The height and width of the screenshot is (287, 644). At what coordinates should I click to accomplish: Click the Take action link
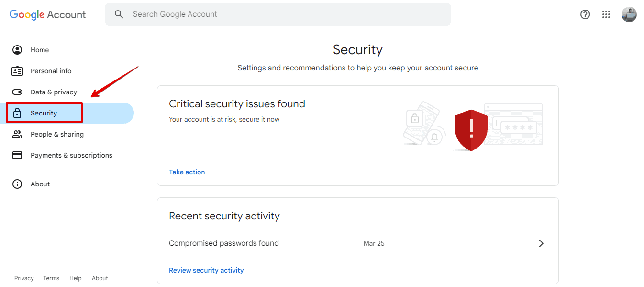[187, 172]
